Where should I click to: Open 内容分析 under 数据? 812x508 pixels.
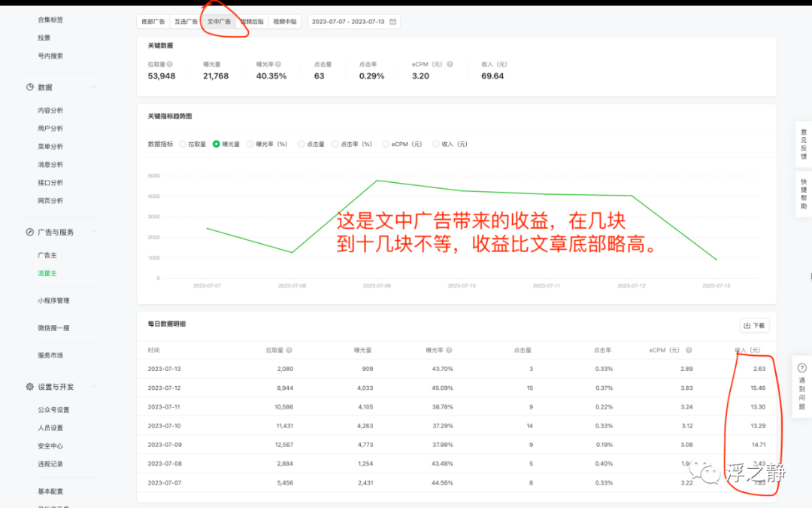click(x=50, y=111)
